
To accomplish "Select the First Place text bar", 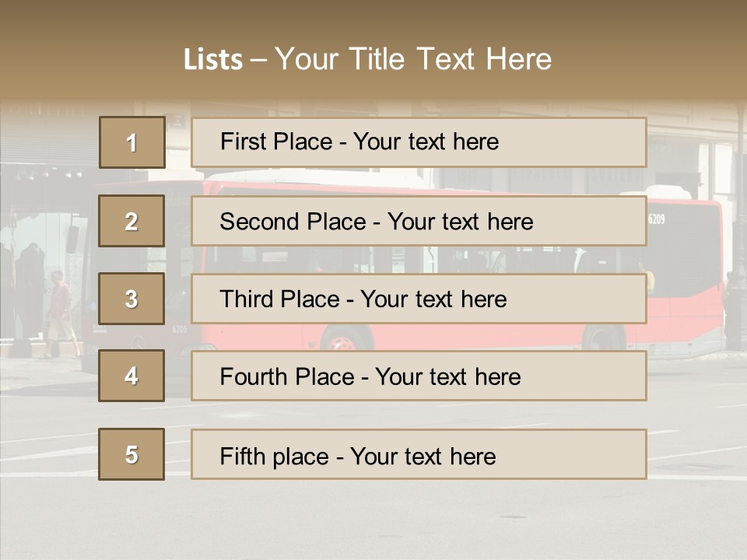I will tap(419, 142).
